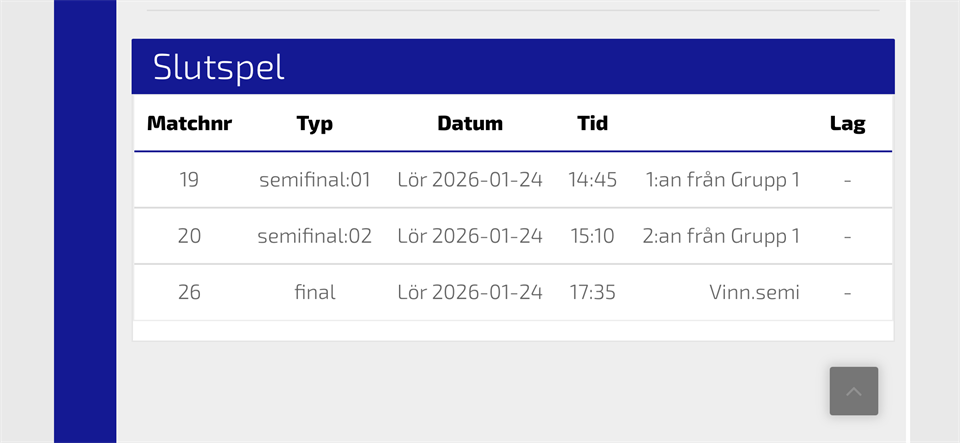The height and width of the screenshot is (443, 960).
Task: Select match number 20 cell
Action: [x=189, y=236]
